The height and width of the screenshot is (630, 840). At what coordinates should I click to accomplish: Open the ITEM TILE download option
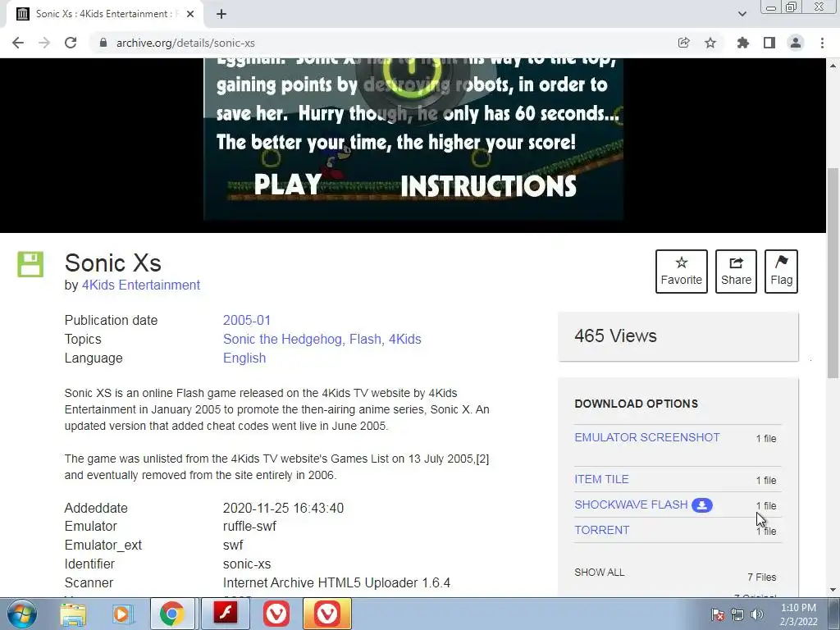601,479
